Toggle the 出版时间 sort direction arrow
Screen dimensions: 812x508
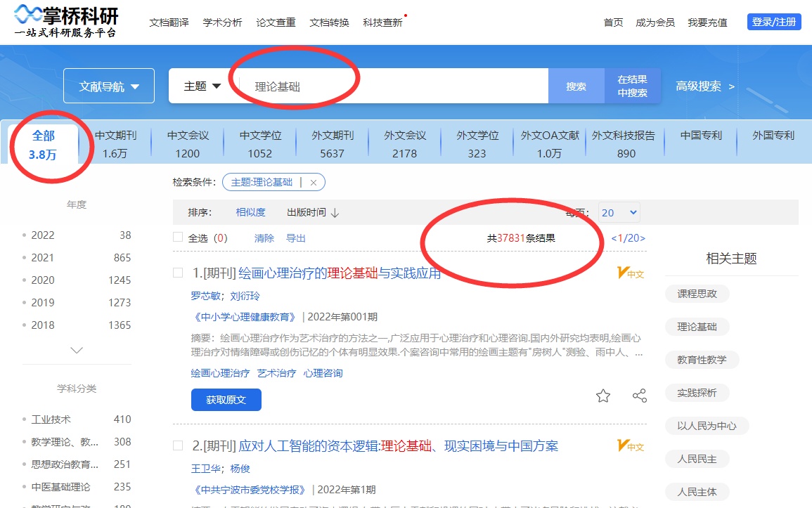pos(335,213)
